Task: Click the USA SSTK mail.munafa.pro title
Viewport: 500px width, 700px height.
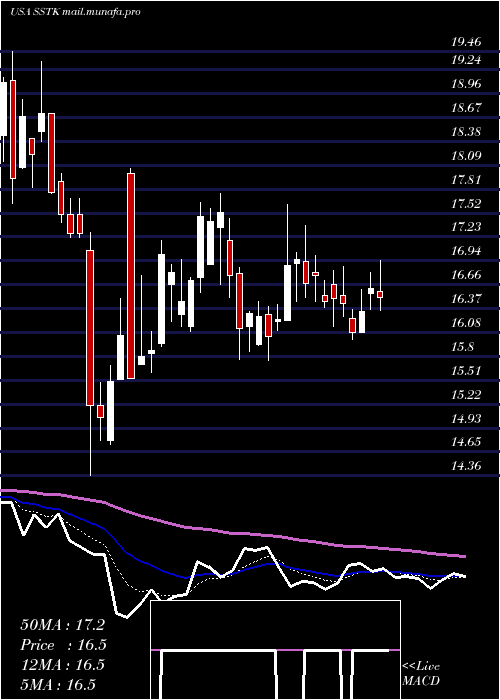Action: [75, 12]
